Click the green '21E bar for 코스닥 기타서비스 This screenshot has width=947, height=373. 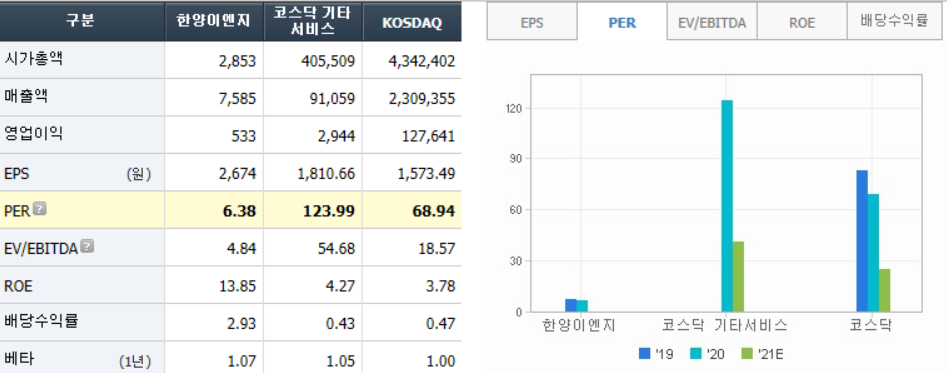click(738, 277)
